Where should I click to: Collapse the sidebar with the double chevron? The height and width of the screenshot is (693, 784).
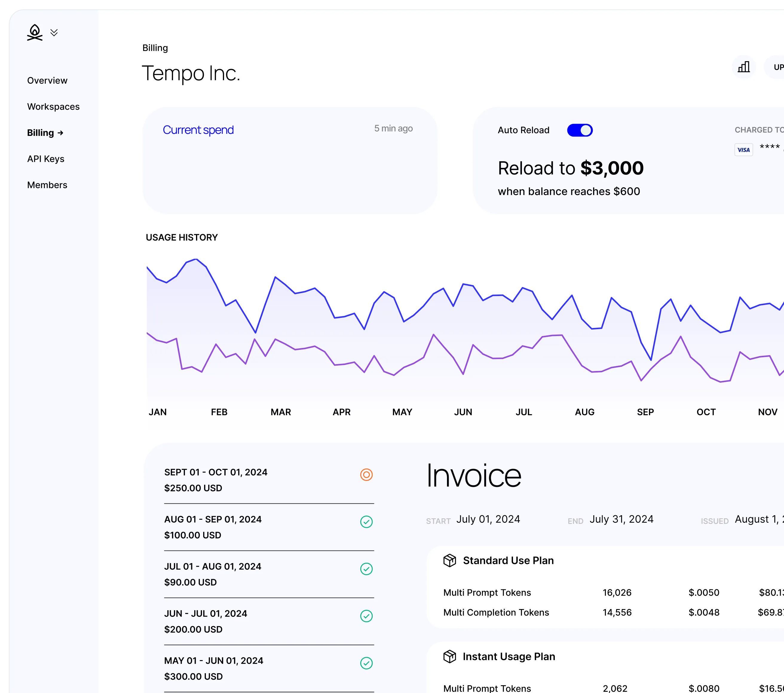(54, 32)
